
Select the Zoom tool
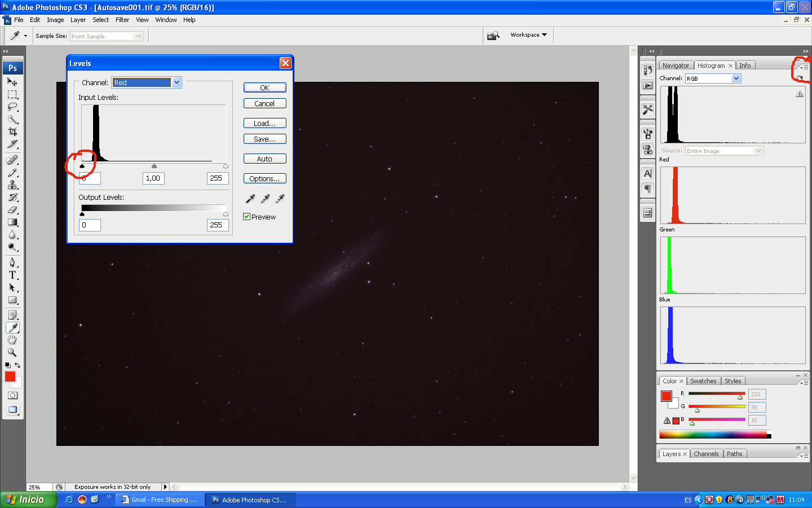12,352
